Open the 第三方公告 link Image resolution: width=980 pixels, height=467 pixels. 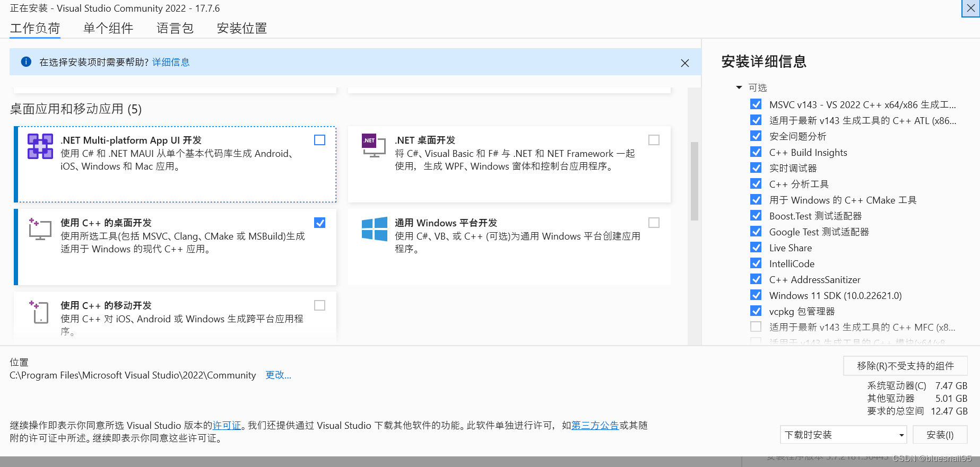tap(595, 425)
